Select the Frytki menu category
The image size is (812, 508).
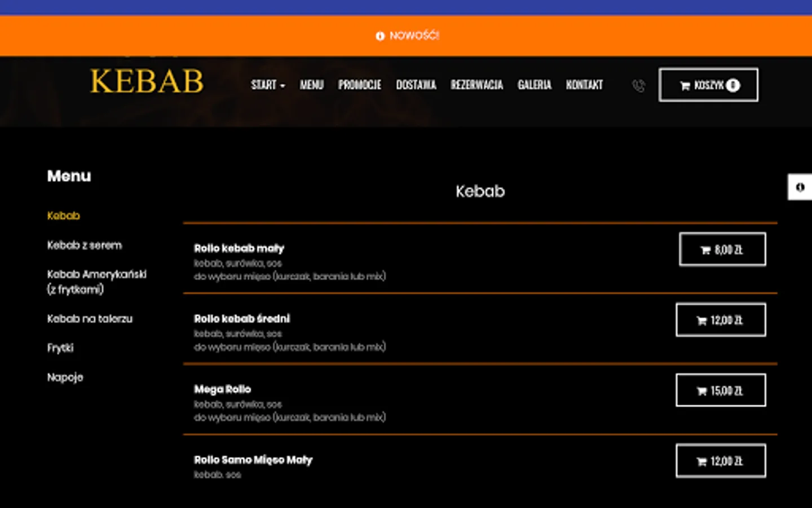pos(60,348)
